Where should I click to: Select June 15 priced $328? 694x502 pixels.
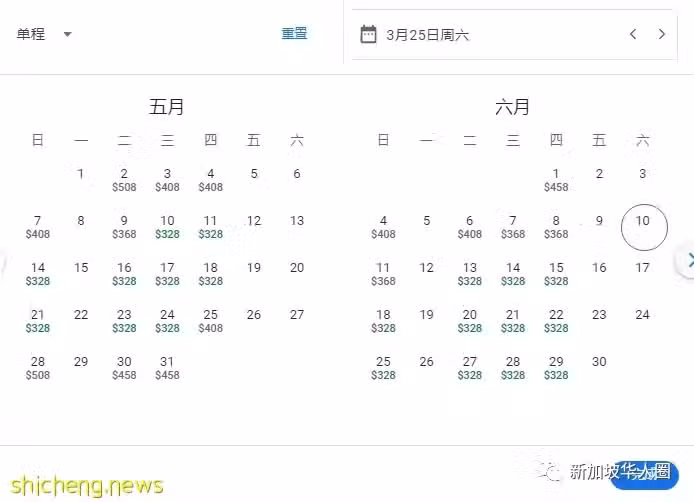click(x=556, y=274)
